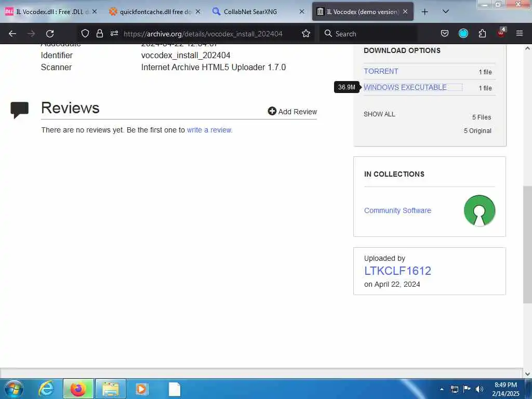Select the IL Vocodex (demo version) tab

tap(363, 12)
